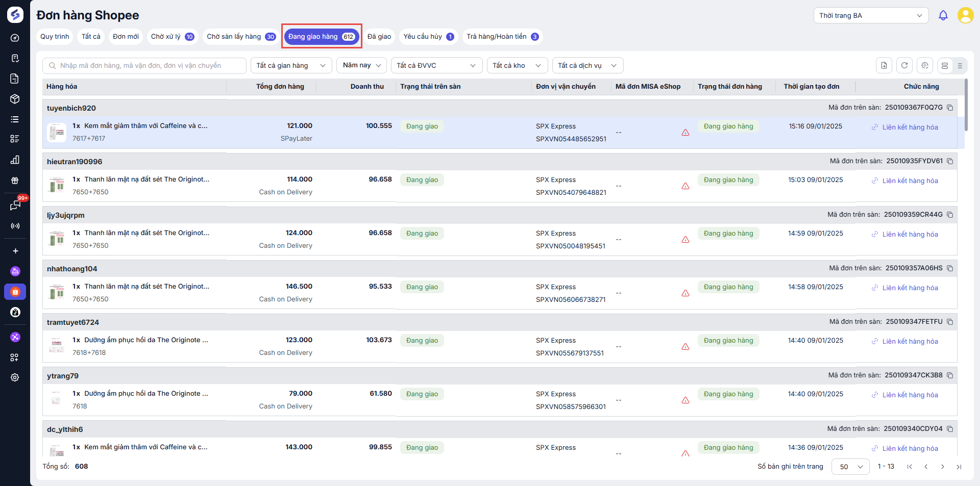Go to next page of orders
Screen dimensions: 980x486
coord(943,467)
